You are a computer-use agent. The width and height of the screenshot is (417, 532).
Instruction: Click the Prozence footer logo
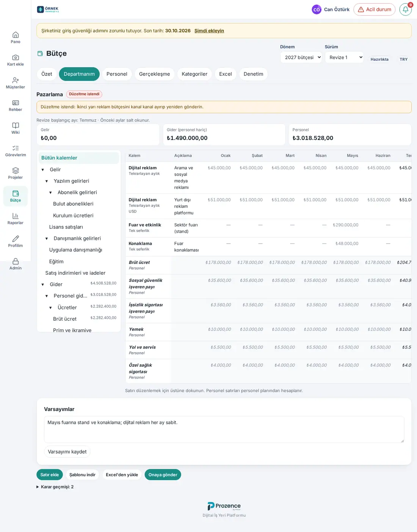pos(224,506)
